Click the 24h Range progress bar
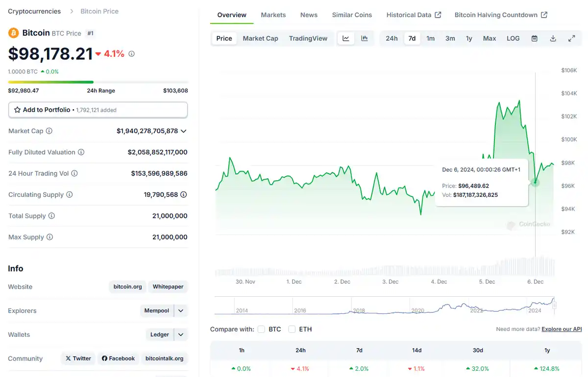This screenshot has height=377, width=588. (x=98, y=82)
